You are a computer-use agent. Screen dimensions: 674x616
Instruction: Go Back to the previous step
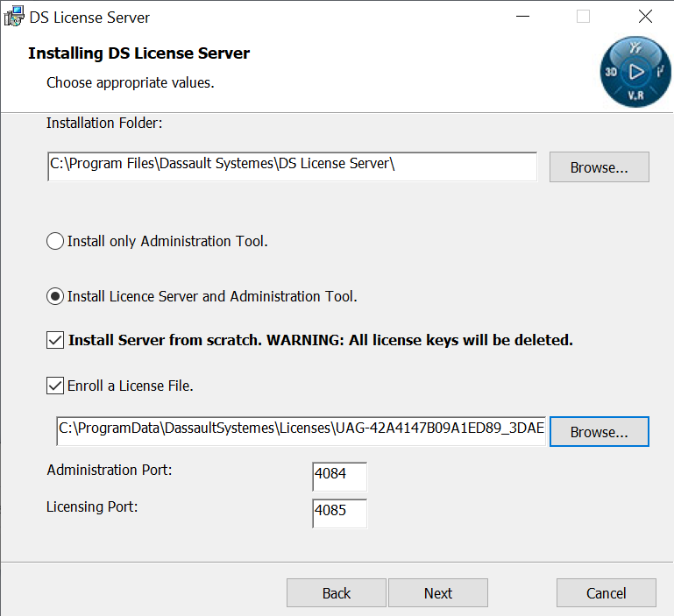337,593
